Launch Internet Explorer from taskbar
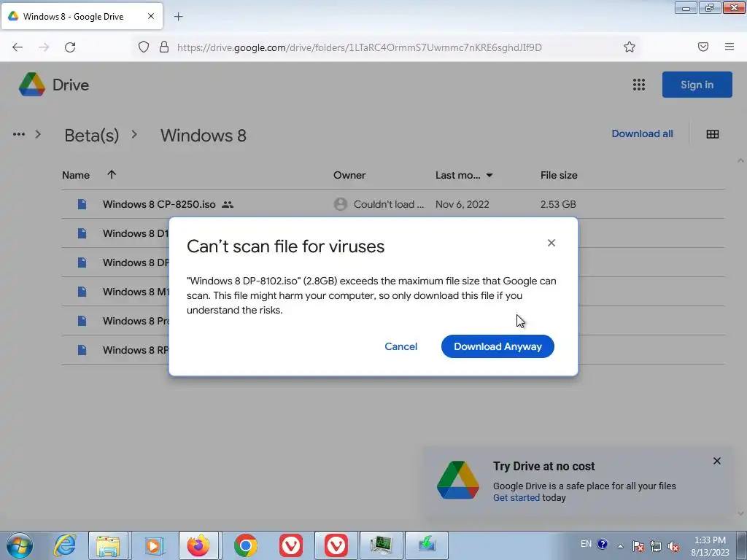Screen dimensions: 747x560 pos(65,545)
